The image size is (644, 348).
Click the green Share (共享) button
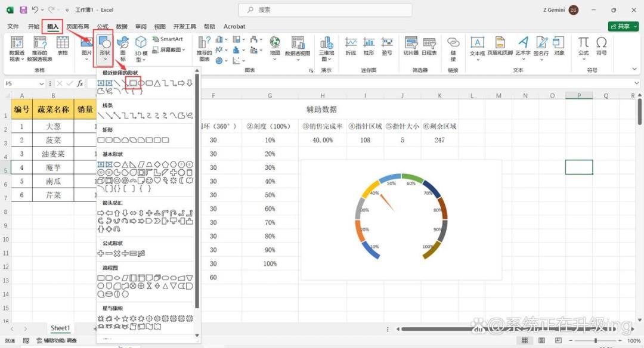coord(623,26)
